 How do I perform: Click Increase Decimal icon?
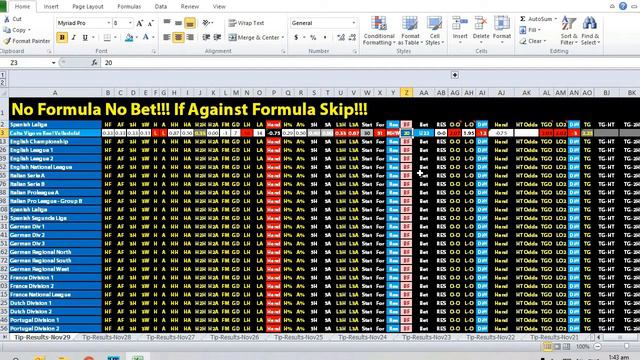(341, 38)
